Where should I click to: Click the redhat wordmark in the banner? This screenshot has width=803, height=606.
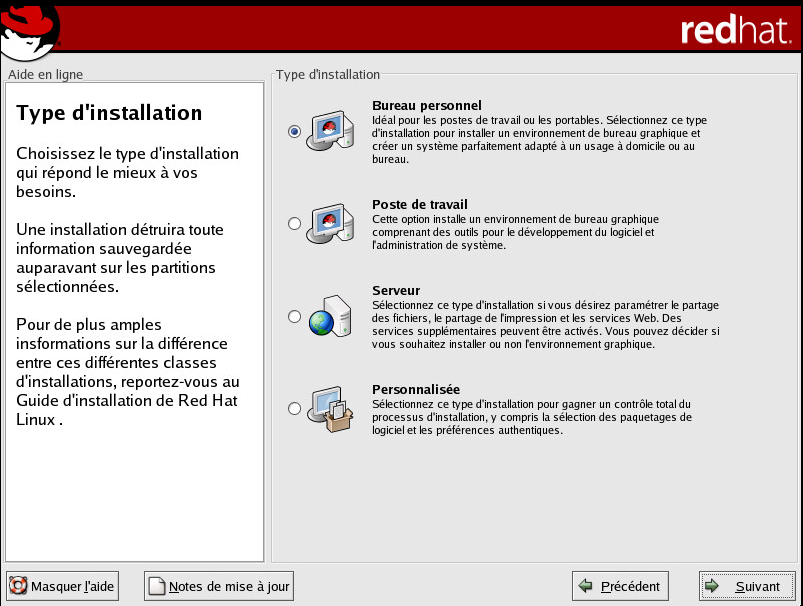click(x=736, y=31)
